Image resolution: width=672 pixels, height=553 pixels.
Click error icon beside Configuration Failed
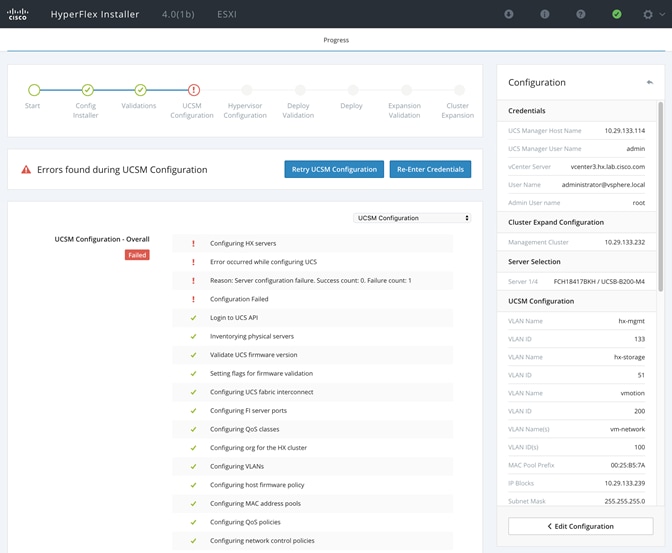193,299
